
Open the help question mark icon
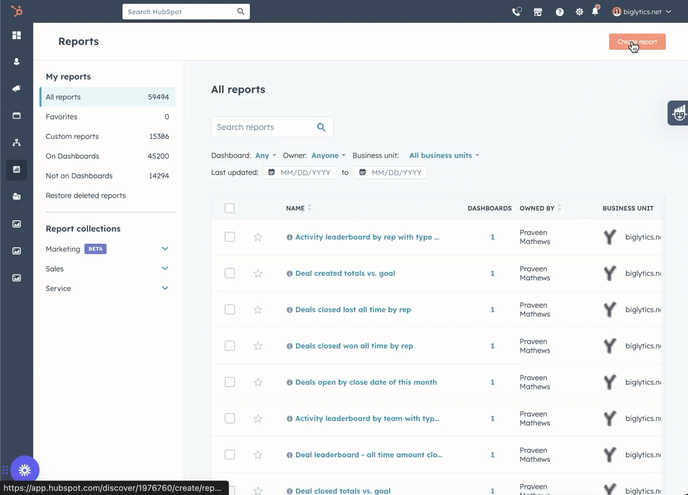click(559, 12)
